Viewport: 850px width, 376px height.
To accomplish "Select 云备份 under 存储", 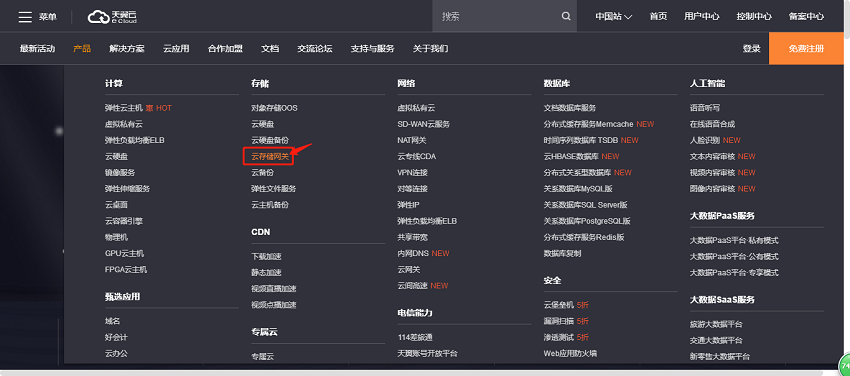I will click(x=262, y=173).
